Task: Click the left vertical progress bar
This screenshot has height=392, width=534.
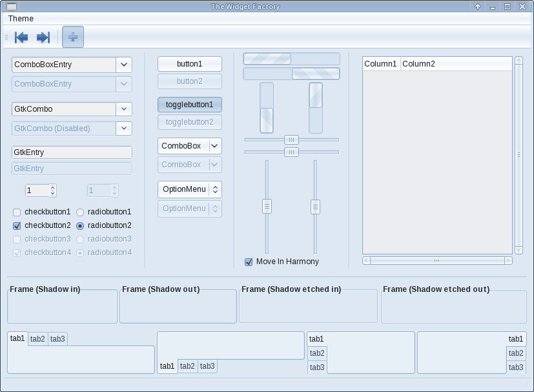Action: pos(267,108)
